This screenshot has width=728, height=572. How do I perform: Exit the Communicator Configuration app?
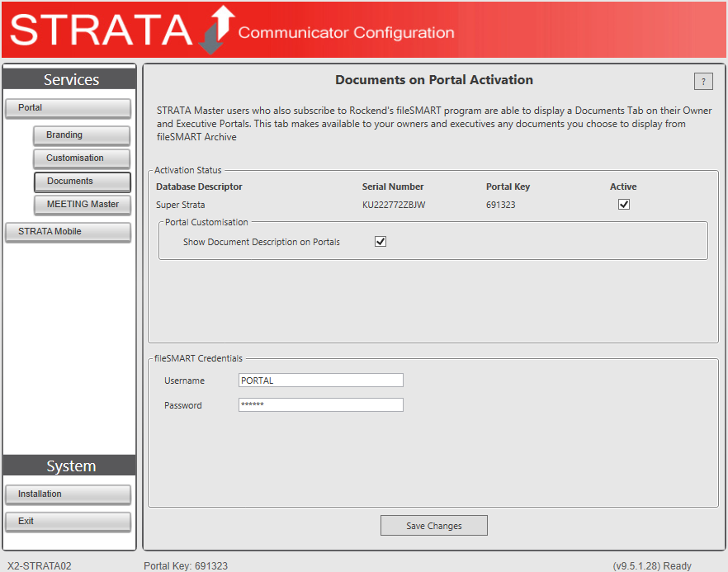coord(69,522)
